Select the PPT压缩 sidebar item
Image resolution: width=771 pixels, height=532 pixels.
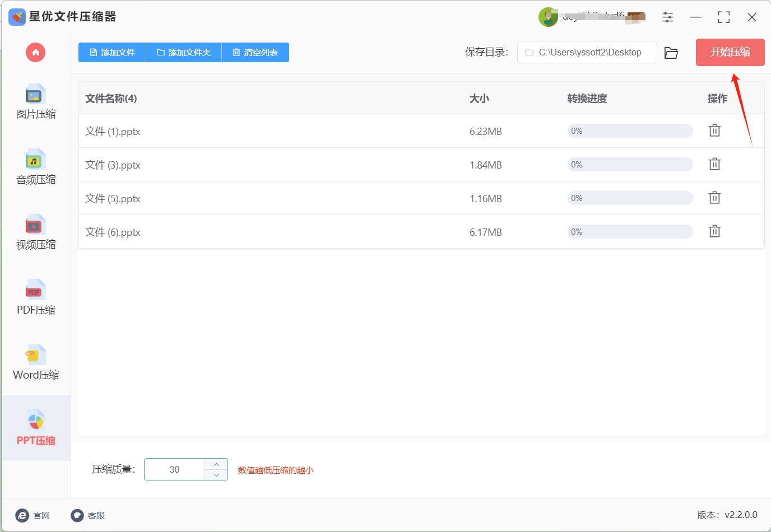[36, 428]
